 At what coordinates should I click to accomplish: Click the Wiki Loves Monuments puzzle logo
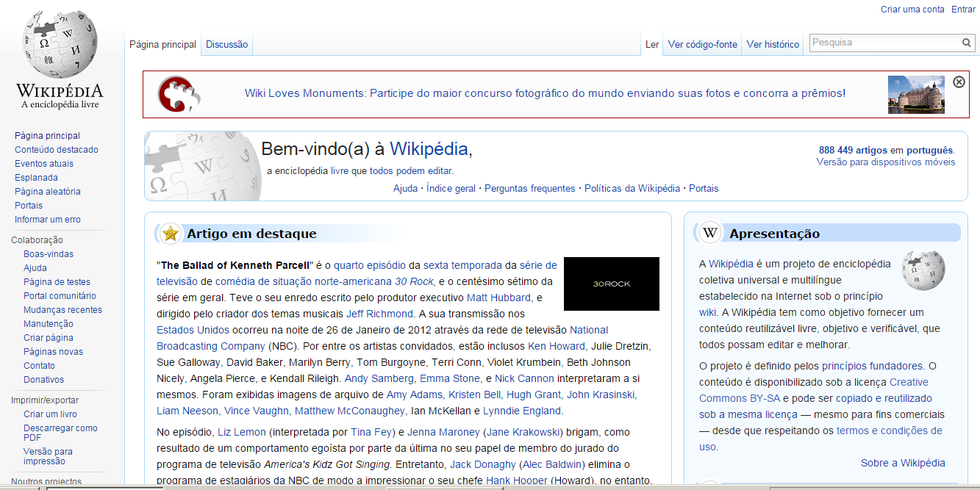pos(179,94)
